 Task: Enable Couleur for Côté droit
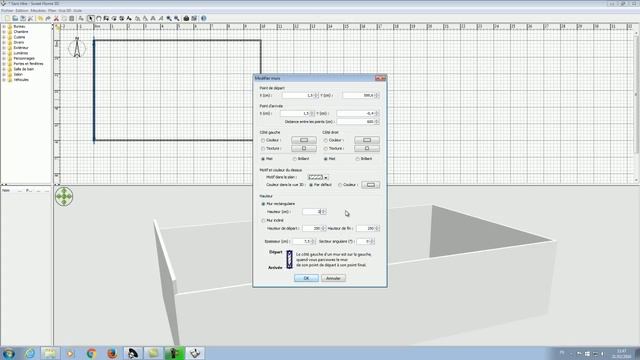click(x=326, y=140)
